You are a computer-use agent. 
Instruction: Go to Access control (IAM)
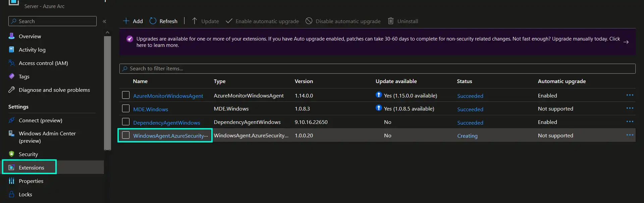(x=43, y=63)
